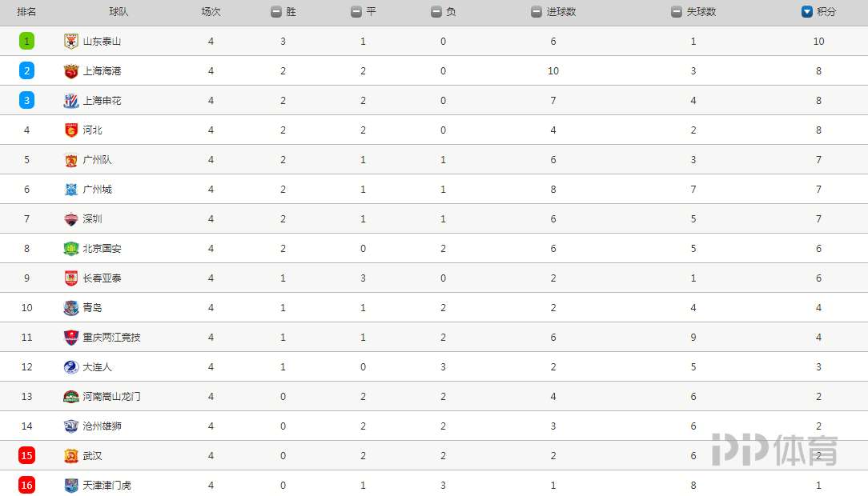Click the red rank 15 badge

(x=26, y=456)
